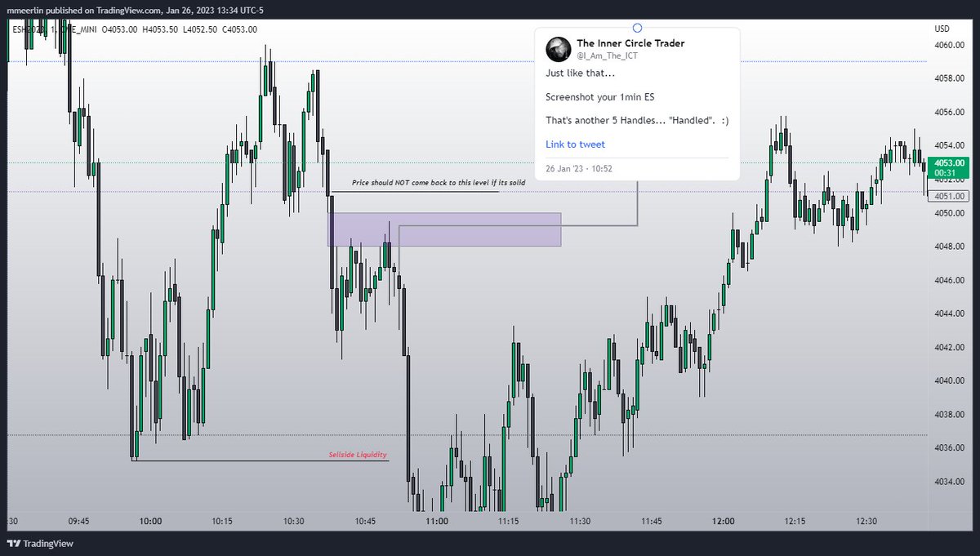Viewport: 980px width, 556px height.
Task: Click the 'Screenshot your 1min ES' tweet line
Action: coord(600,97)
